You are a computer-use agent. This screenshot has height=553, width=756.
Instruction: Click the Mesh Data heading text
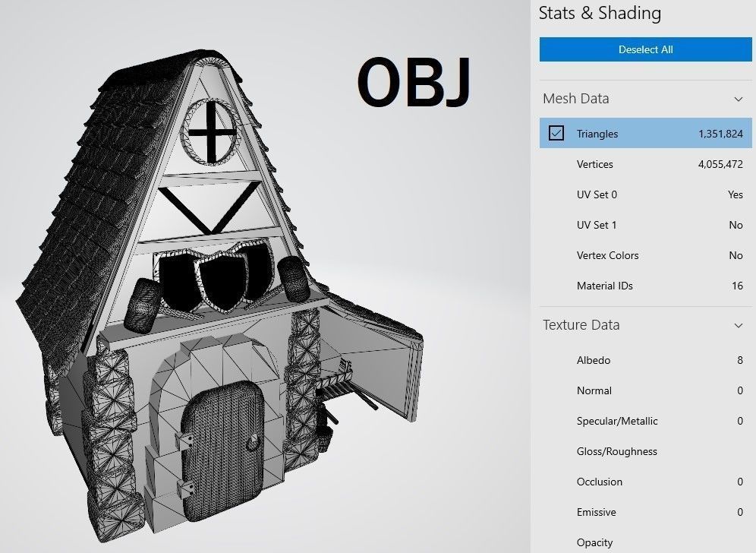point(575,99)
